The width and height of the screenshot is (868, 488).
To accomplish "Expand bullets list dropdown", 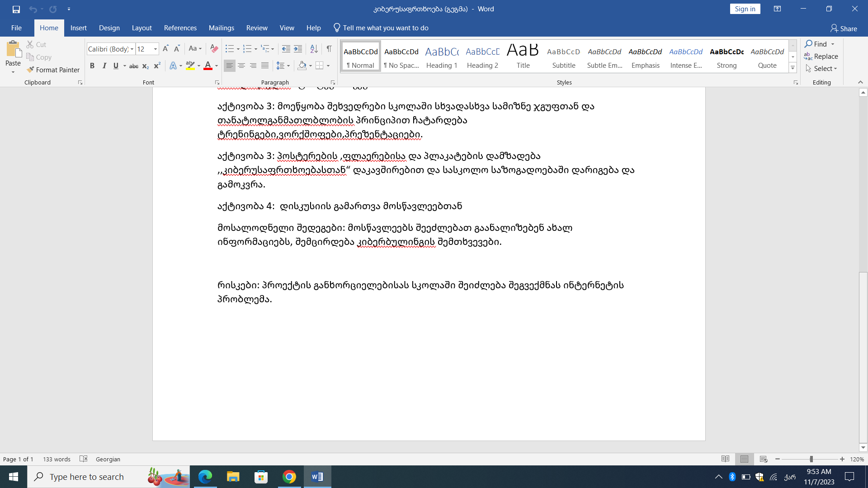I will click(238, 49).
